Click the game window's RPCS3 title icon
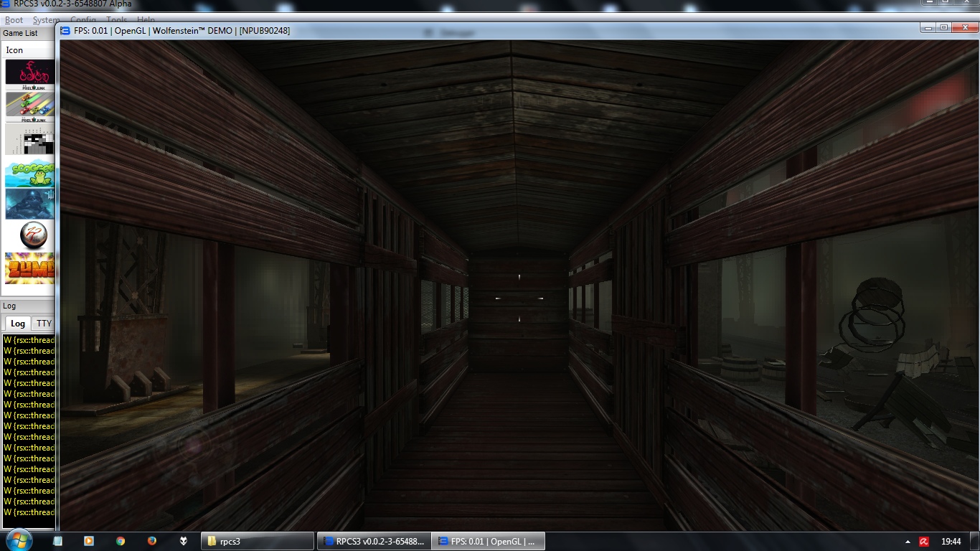 tap(65, 31)
